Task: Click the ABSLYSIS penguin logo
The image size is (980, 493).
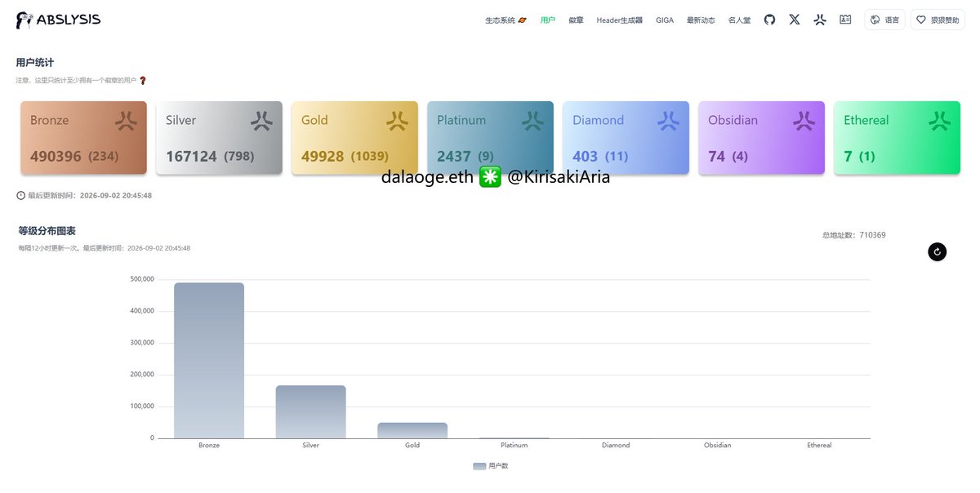Action: tap(58, 20)
